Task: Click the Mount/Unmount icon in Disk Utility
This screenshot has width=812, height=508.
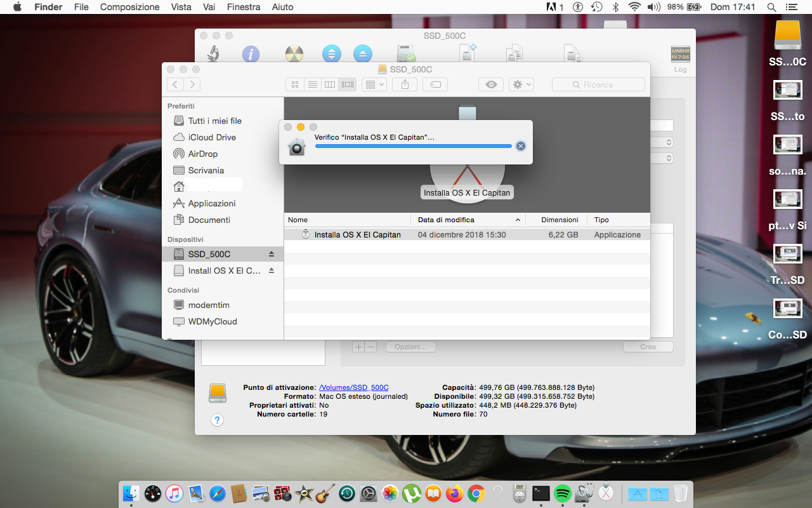Action: coord(332,53)
